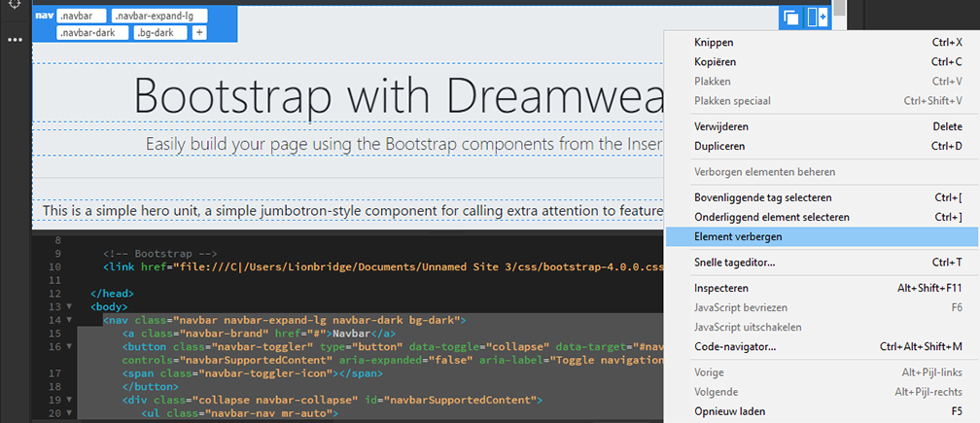Choose Knippen from the context menu
980x423 pixels.
[x=714, y=43]
